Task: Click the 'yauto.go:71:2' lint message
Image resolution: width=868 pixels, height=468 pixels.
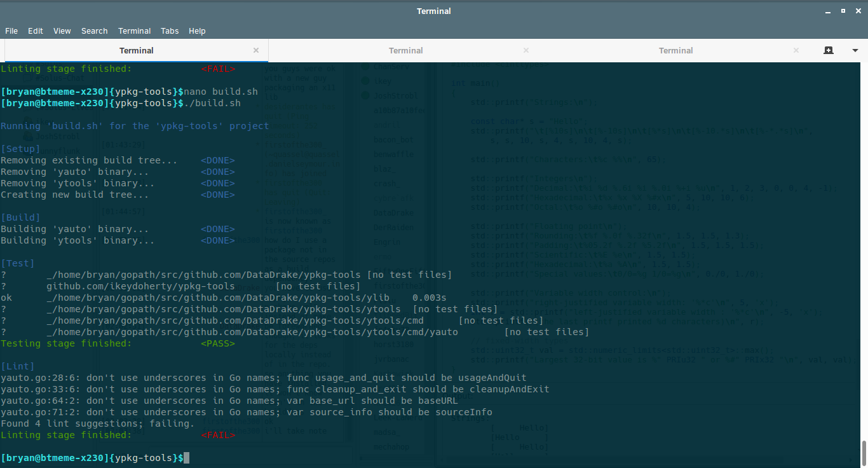Action: click(x=247, y=412)
